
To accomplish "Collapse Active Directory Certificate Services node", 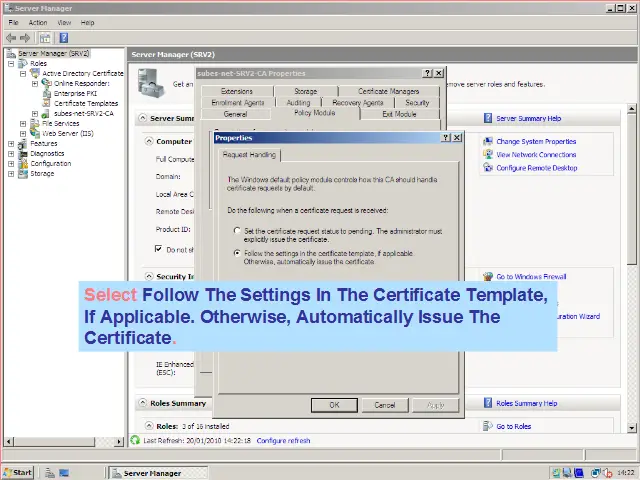I will pos(23,74).
